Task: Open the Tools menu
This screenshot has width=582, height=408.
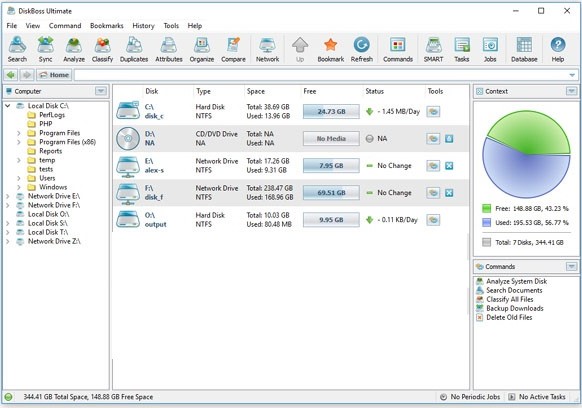Action: pos(171,26)
